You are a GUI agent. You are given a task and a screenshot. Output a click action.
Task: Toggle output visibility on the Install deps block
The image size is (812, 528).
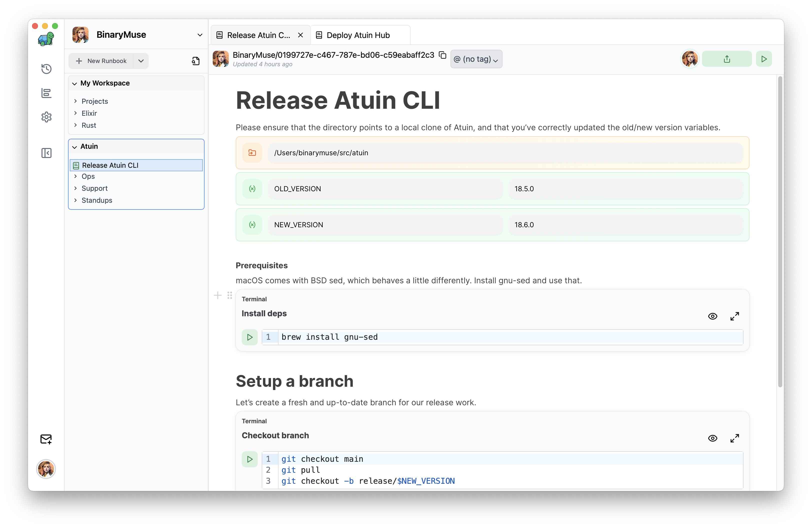(713, 316)
